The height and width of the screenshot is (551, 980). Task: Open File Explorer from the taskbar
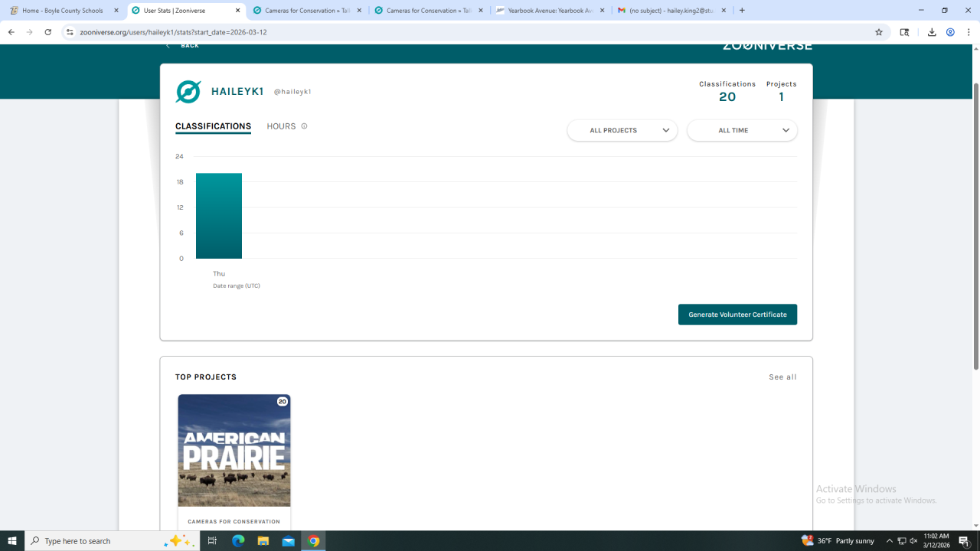click(x=263, y=541)
